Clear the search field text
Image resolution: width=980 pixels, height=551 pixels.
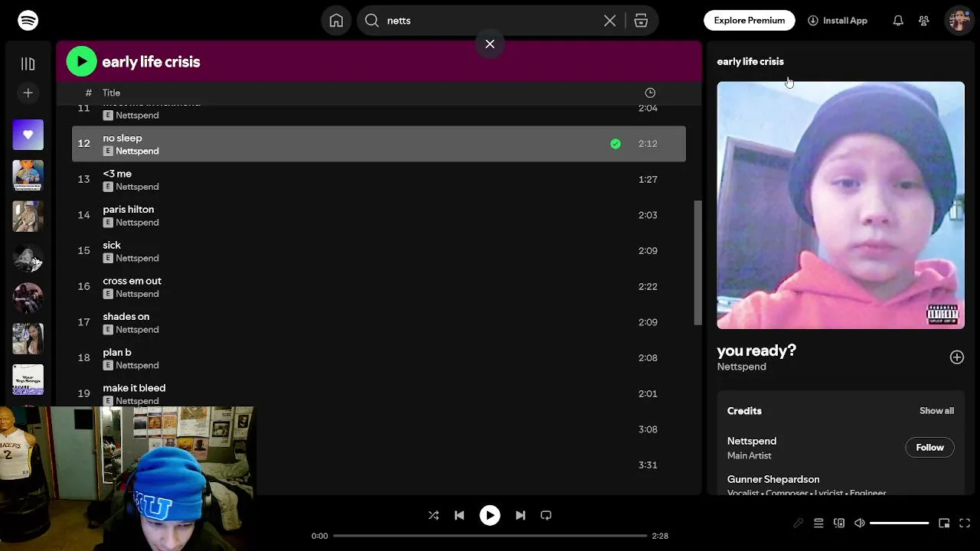[x=609, y=21]
